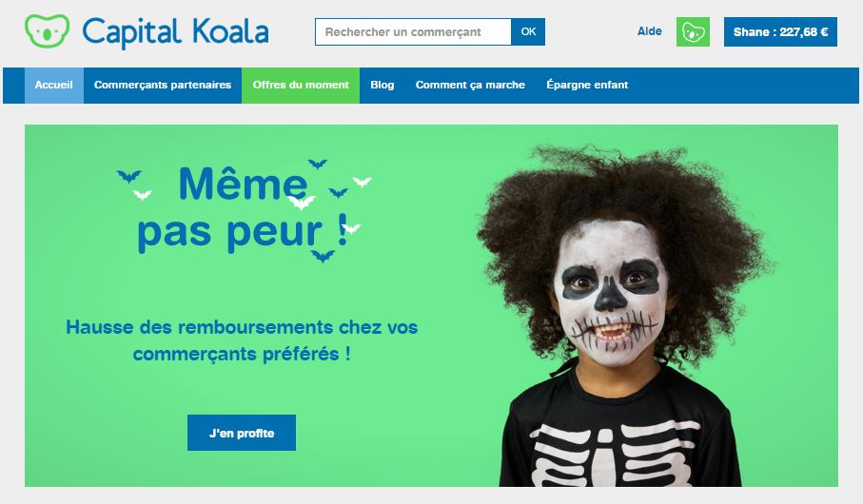Click the leftmost blue bat beside Même
This screenshot has width=863, height=504.
tap(128, 176)
